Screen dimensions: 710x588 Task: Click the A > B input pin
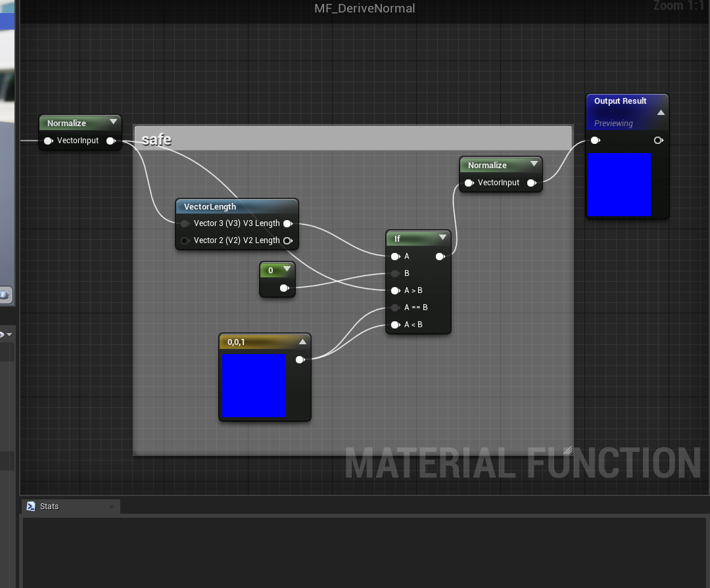(x=395, y=291)
